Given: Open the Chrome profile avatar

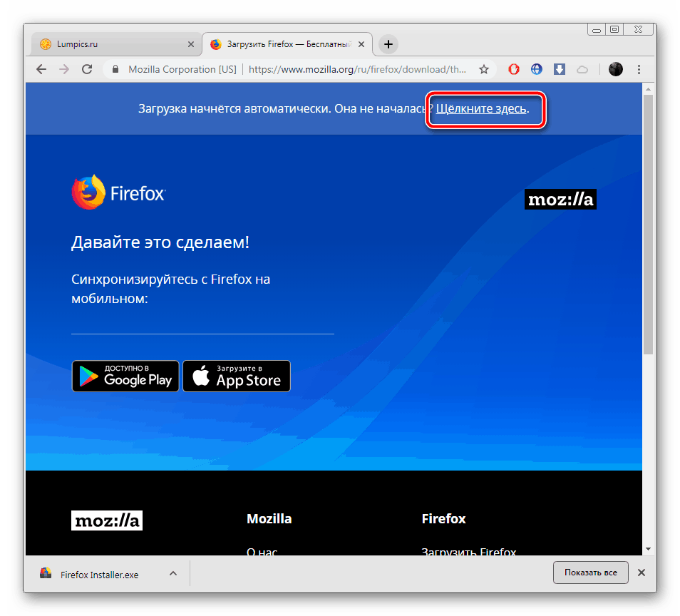Looking at the screenshot, I should pos(616,69).
